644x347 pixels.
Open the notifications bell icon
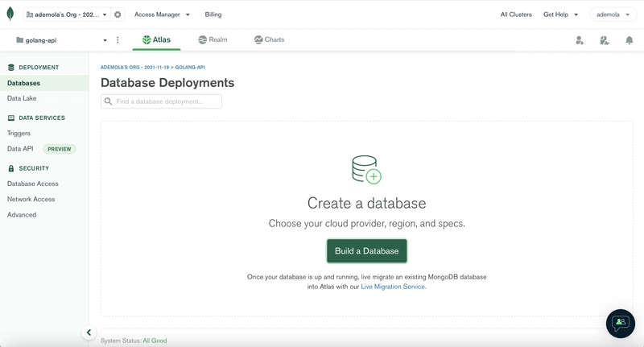click(630, 40)
